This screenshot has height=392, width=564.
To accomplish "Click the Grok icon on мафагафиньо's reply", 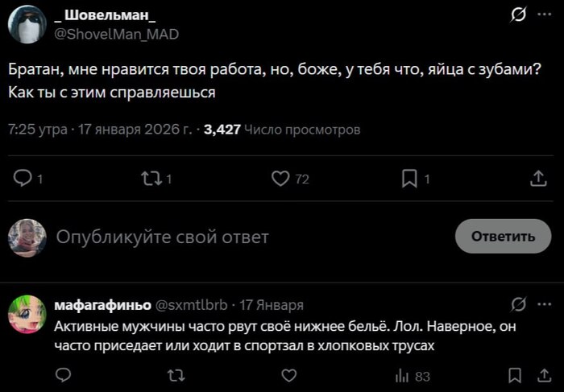I will coord(520,304).
